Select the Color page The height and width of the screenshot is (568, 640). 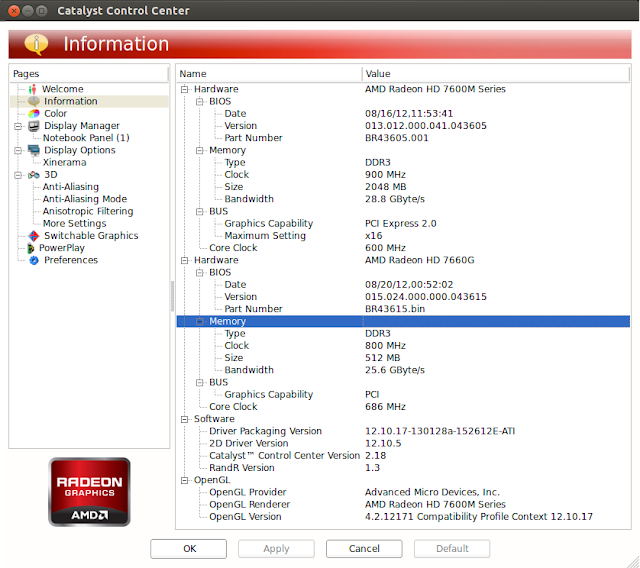(x=55, y=113)
